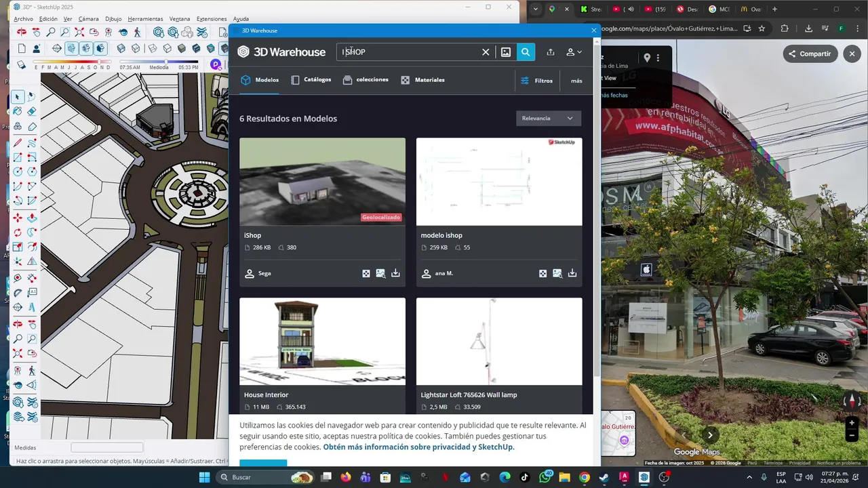
Task: Clear the ISHOP search text with X
Action: [x=486, y=52]
